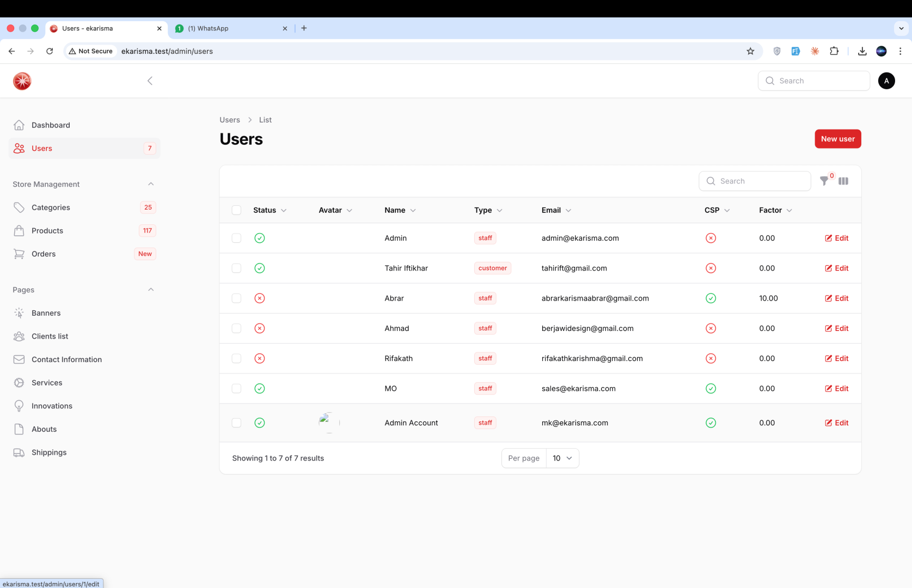This screenshot has width=912, height=588.
Task: Open Categories in the sidebar menu
Action: [51, 207]
